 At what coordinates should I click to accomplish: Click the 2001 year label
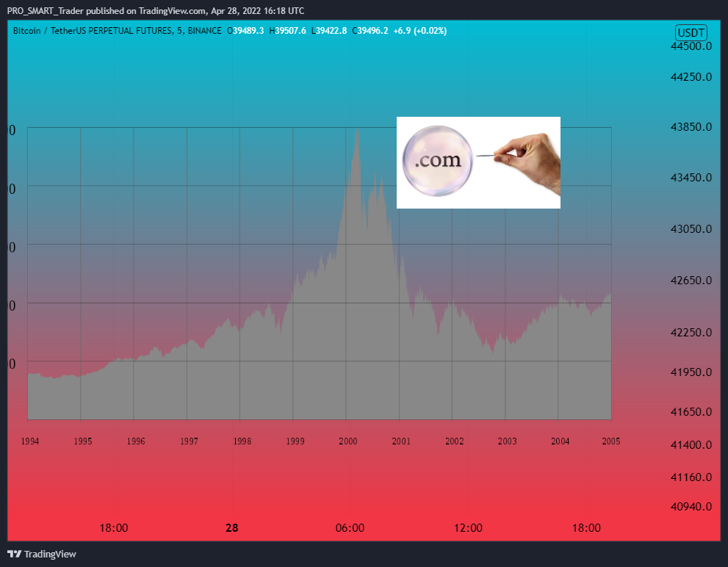[x=401, y=441]
